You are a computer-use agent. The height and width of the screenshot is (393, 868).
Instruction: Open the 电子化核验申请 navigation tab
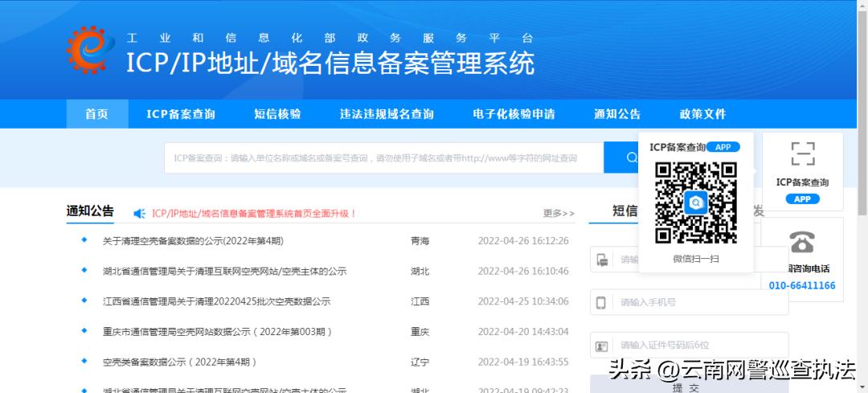click(514, 114)
